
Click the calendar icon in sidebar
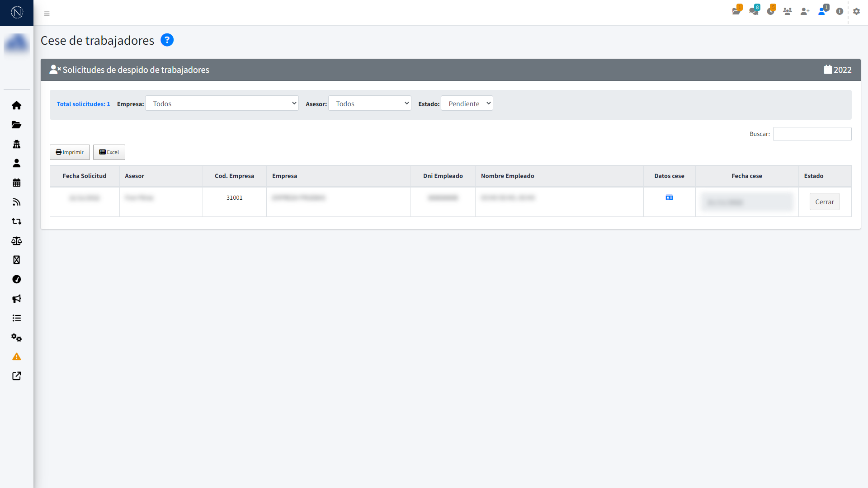[x=17, y=183]
